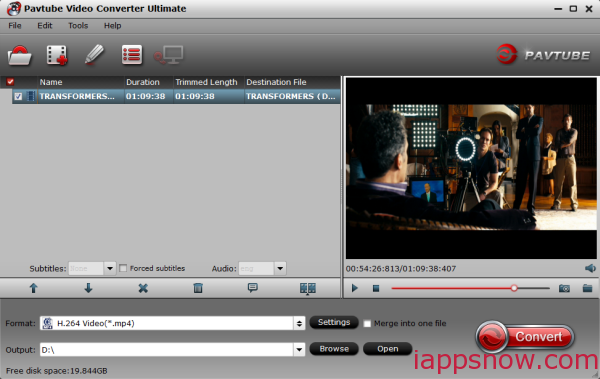Viewport: 600px width, 379px height.
Task: Click the Settings button
Action: (334, 322)
